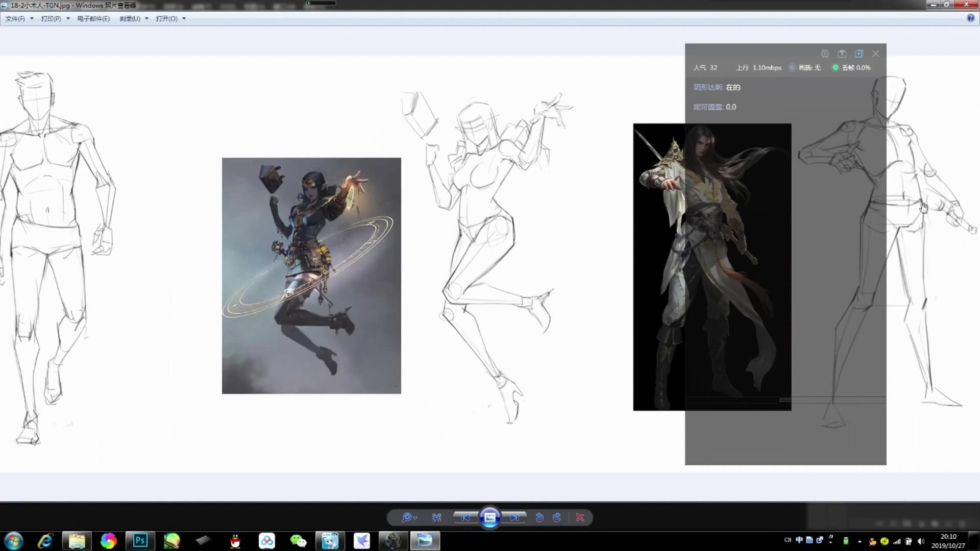Click the green USB safely-remove tray icon
Image resolution: width=980 pixels, height=551 pixels.
click(846, 541)
